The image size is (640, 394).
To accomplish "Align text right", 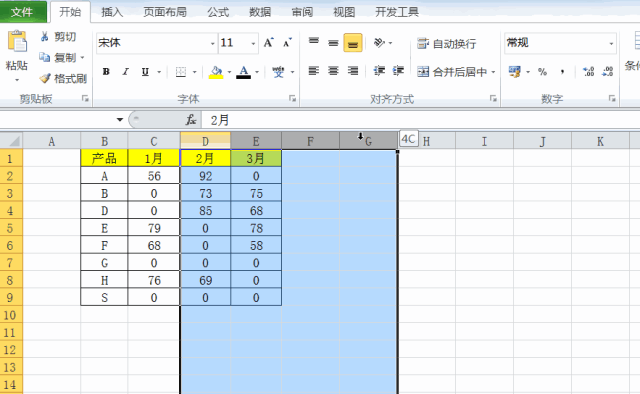I will [353, 71].
